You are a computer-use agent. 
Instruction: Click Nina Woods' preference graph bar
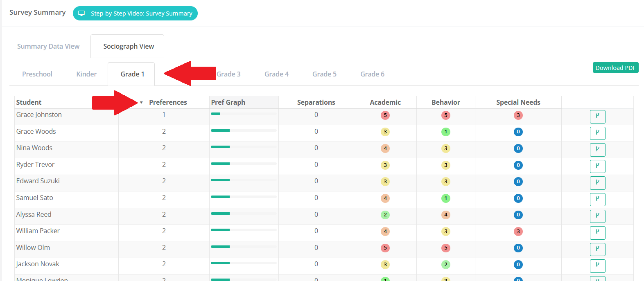tap(244, 147)
